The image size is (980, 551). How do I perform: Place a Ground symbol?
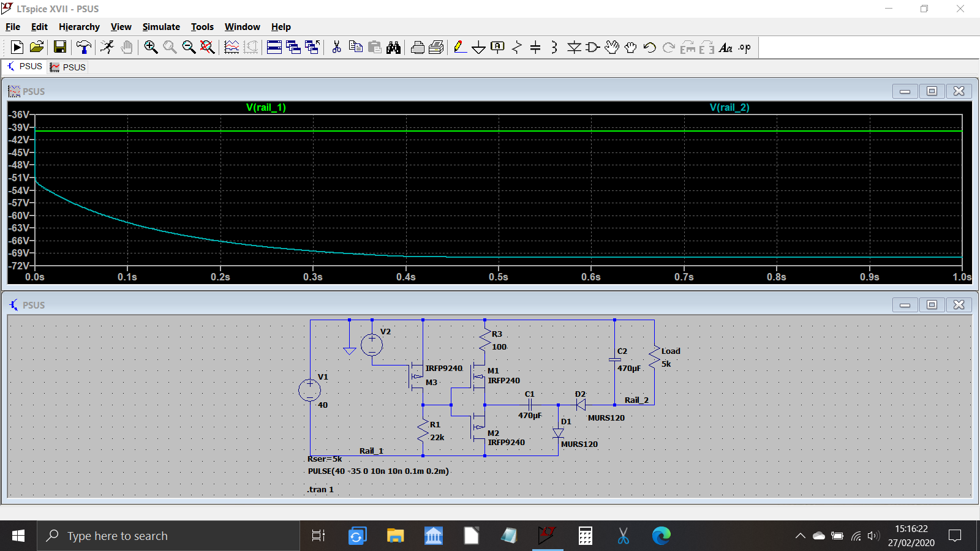(x=479, y=47)
